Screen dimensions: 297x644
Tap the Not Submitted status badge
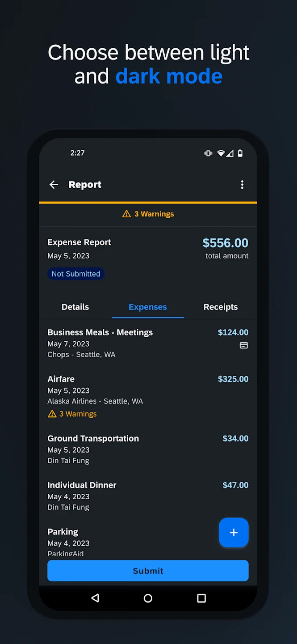[x=76, y=274]
